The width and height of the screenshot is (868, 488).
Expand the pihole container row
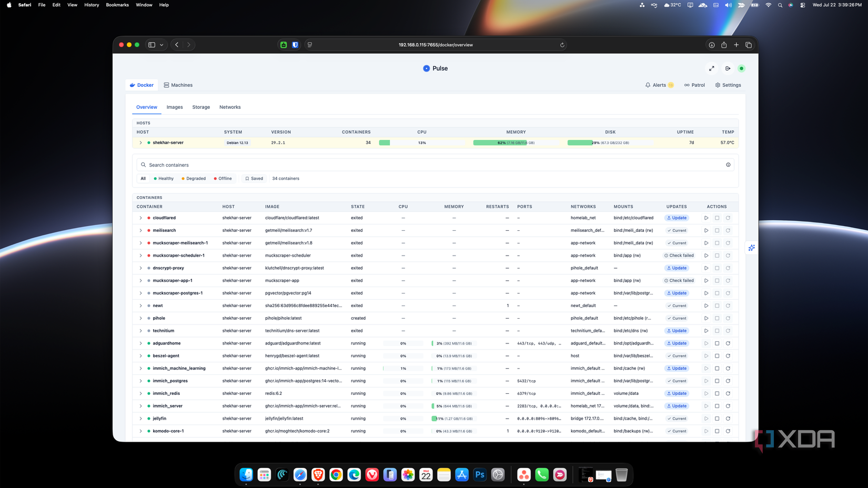tap(140, 318)
